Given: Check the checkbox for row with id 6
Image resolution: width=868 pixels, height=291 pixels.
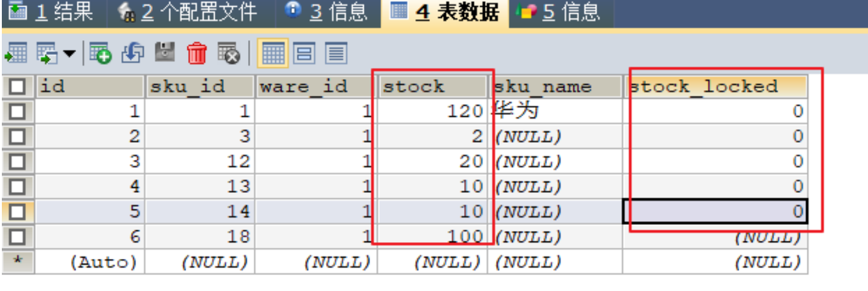Looking at the screenshot, I should (17, 237).
